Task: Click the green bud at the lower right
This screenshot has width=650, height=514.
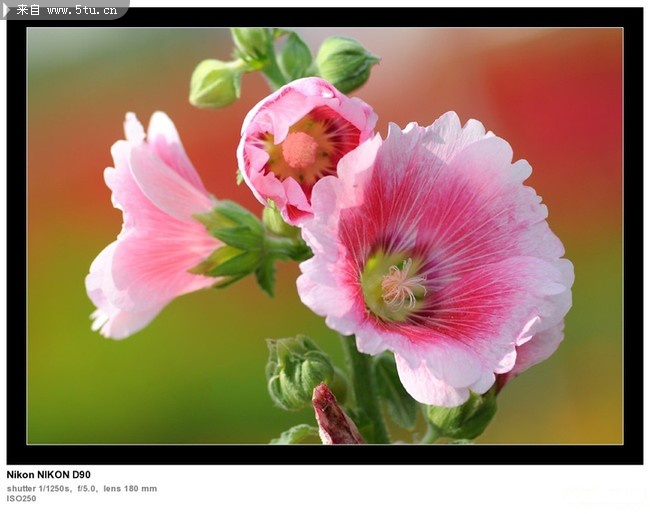Action: point(463,416)
